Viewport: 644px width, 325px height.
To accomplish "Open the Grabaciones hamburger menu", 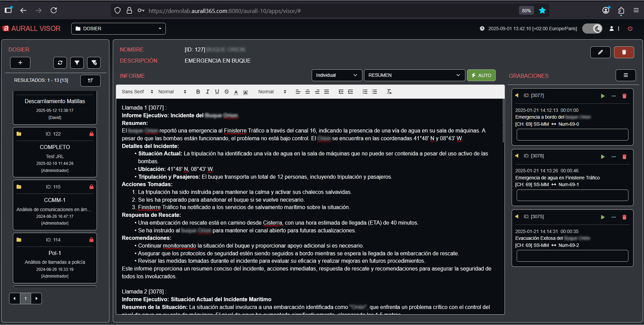I will pos(625,75).
